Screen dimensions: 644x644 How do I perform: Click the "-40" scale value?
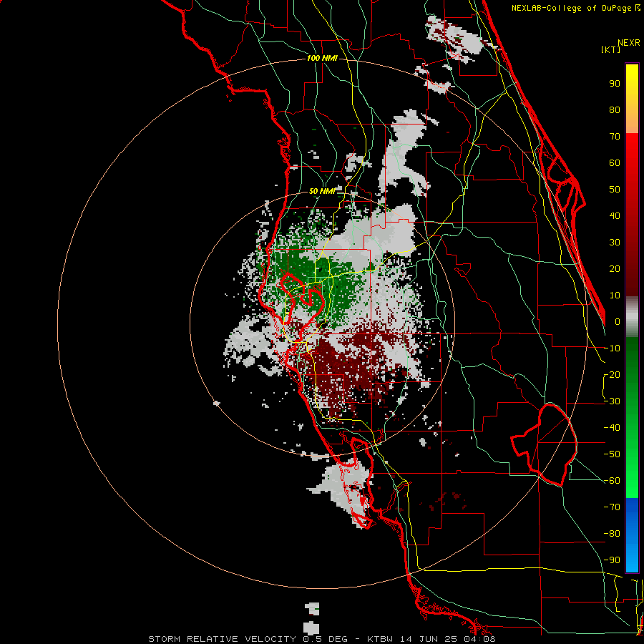[612, 428]
